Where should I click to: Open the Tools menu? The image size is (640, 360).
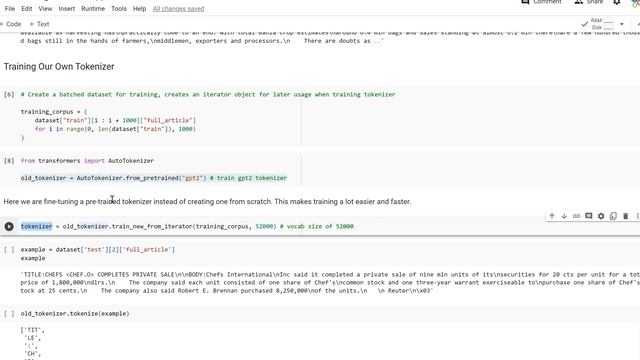tap(119, 9)
